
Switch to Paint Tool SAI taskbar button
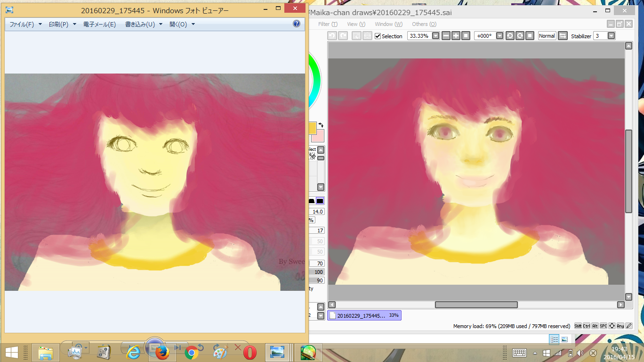pos(308,353)
